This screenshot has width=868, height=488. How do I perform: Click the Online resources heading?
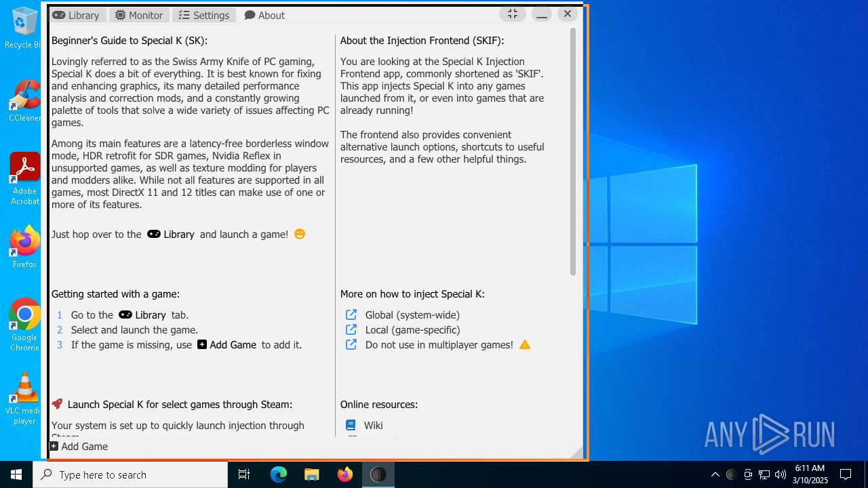379,404
